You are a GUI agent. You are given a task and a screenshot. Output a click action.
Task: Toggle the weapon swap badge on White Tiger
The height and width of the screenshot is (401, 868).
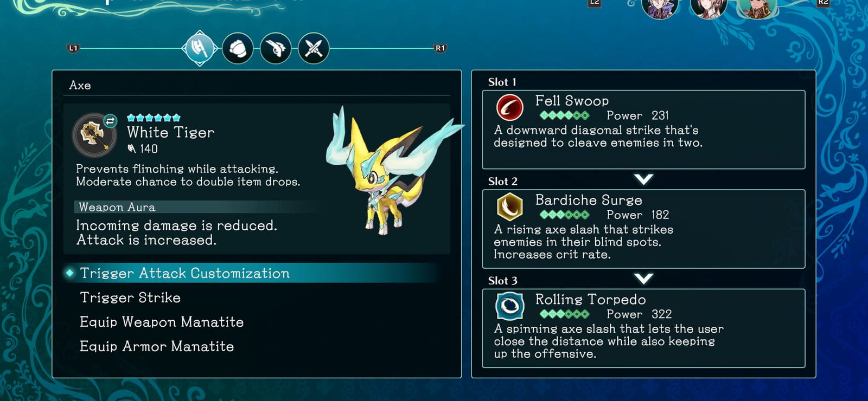pyautogui.click(x=110, y=121)
